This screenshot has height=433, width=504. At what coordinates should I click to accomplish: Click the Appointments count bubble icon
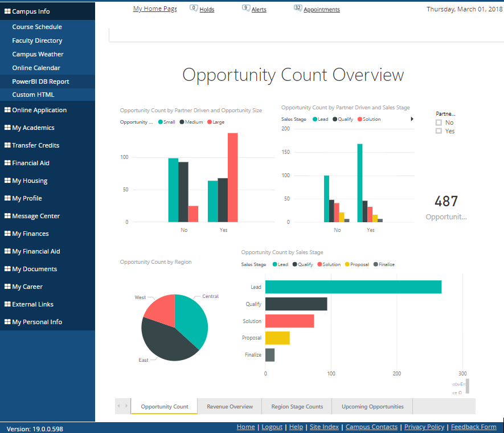(x=298, y=8)
